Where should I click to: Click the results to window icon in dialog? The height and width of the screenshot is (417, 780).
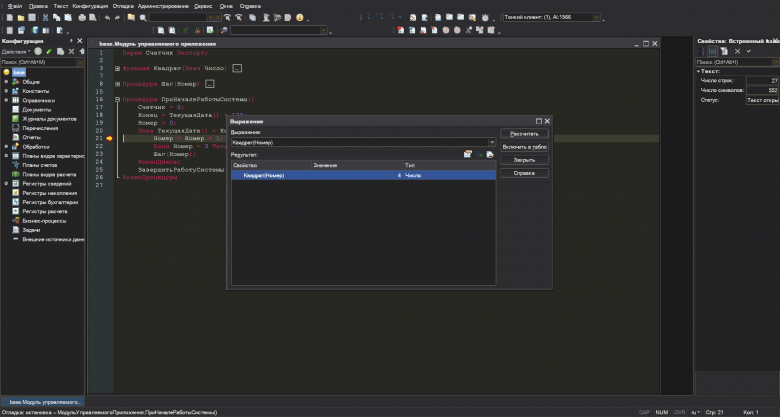point(468,154)
